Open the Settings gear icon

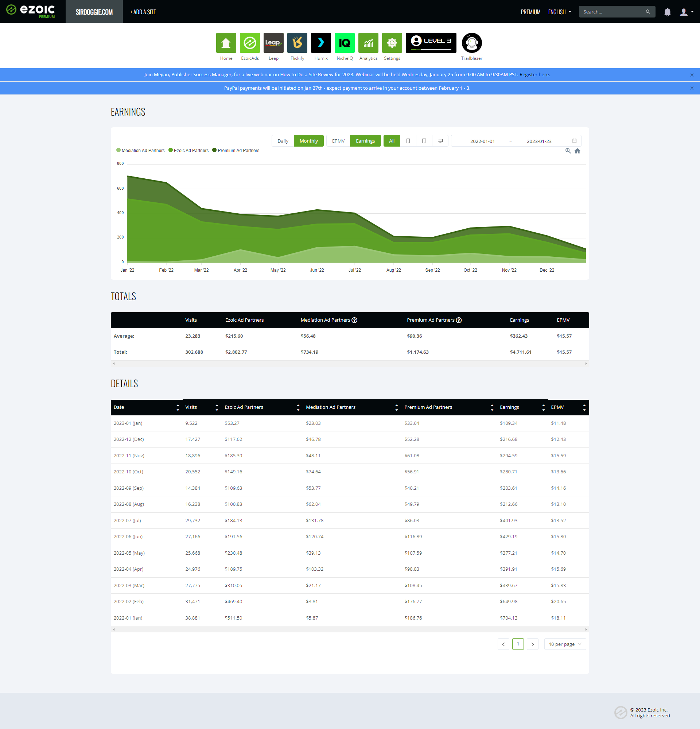392,43
